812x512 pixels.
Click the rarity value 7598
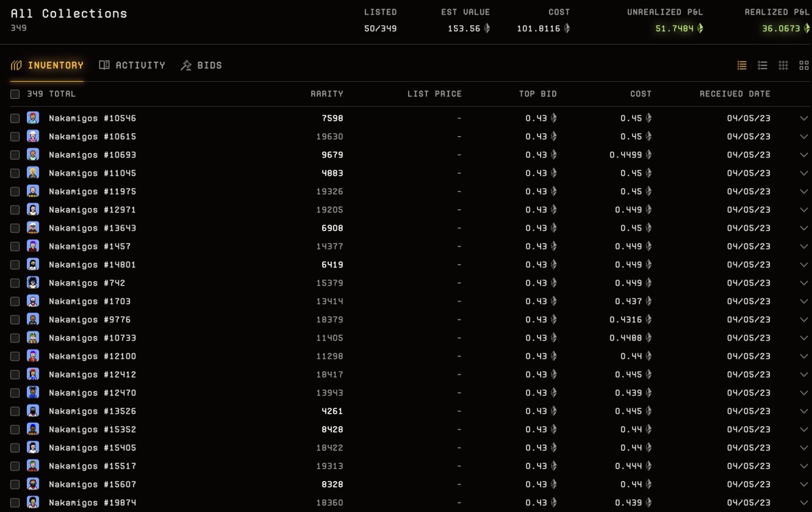[332, 118]
